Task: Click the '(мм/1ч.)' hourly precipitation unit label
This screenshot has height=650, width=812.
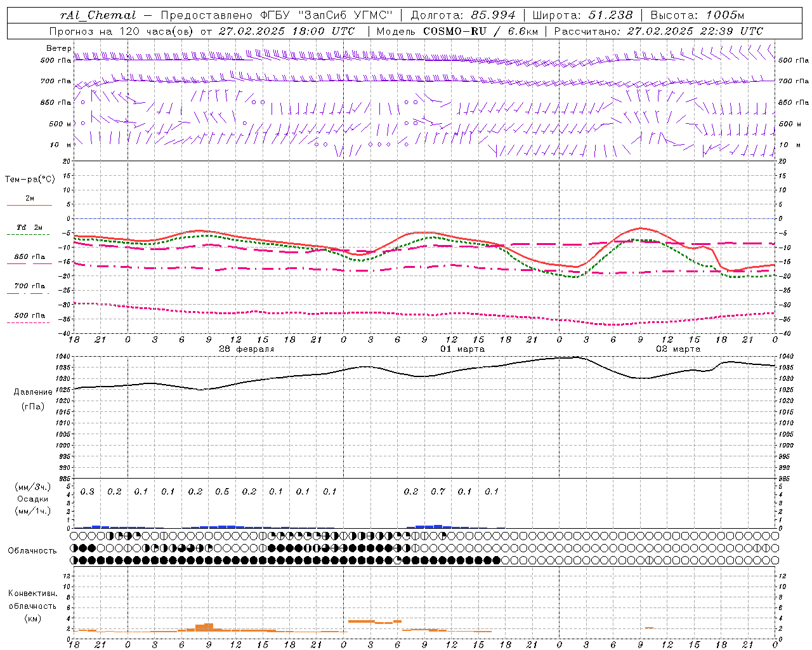Action: (x=32, y=511)
